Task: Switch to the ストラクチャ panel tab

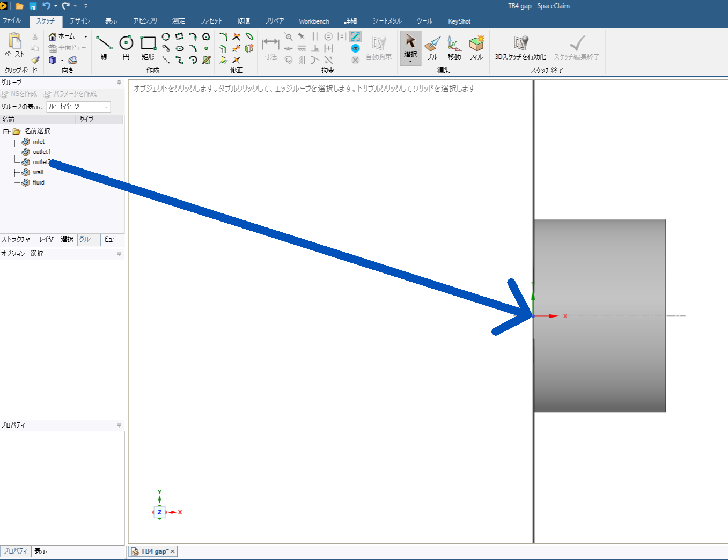Action: coord(18,239)
